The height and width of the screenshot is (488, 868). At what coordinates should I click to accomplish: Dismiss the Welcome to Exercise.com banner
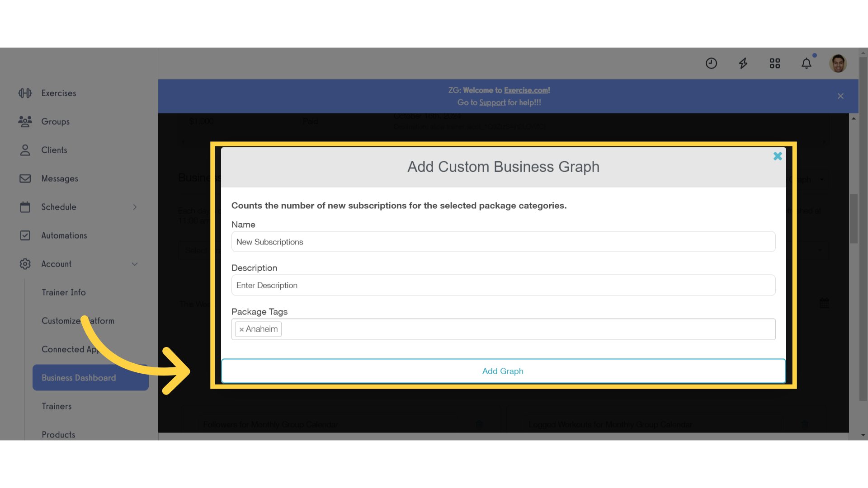coord(840,96)
